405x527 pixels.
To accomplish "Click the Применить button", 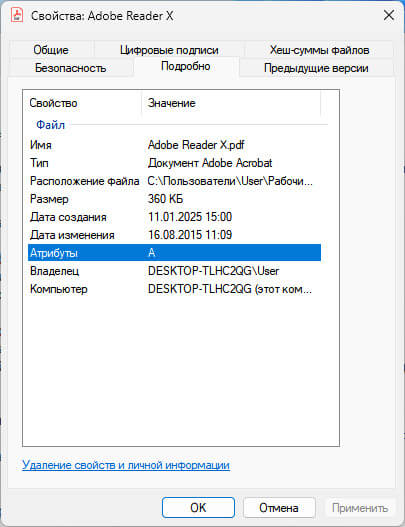I will click(x=360, y=508).
